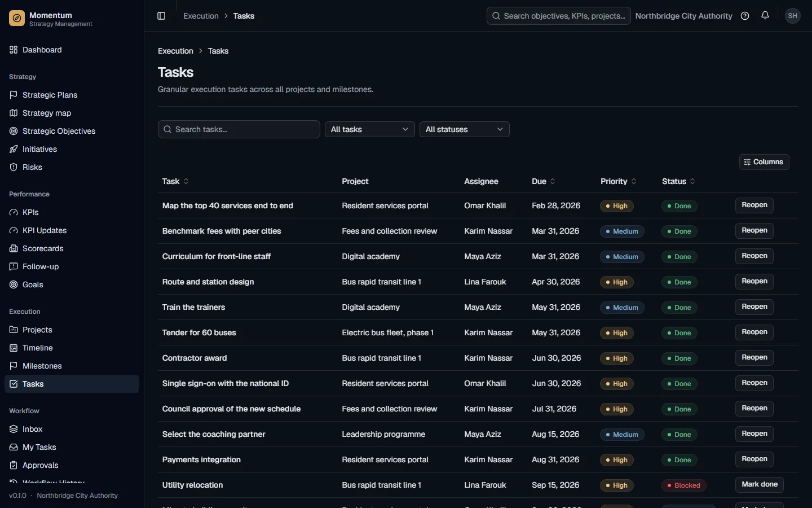Click the Leadership programme project cell
Screen dimensions: 812x508
point(383,434)
